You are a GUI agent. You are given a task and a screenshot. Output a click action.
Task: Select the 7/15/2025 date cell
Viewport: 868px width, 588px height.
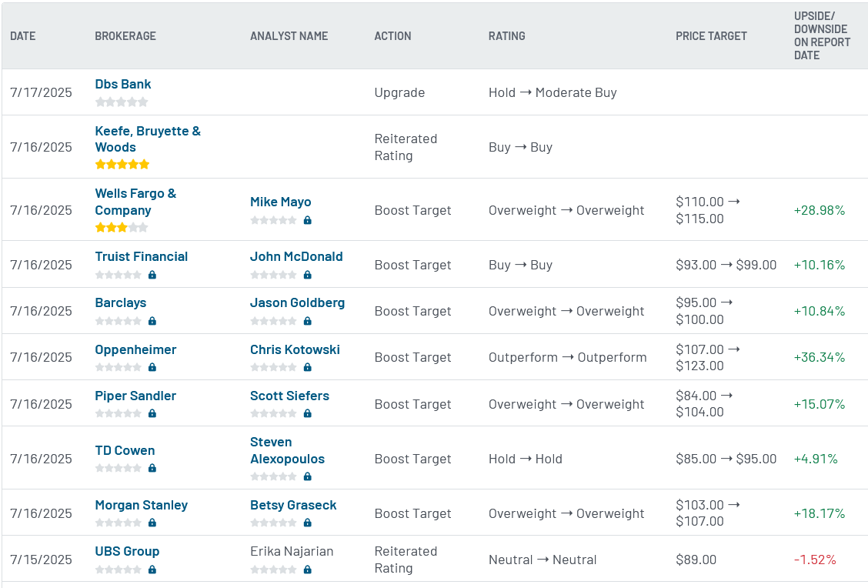point(41,560)
